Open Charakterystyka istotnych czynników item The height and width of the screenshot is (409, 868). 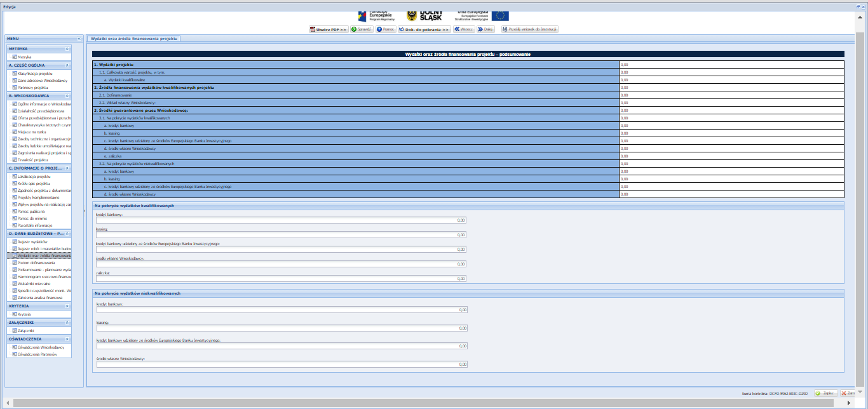42,124
